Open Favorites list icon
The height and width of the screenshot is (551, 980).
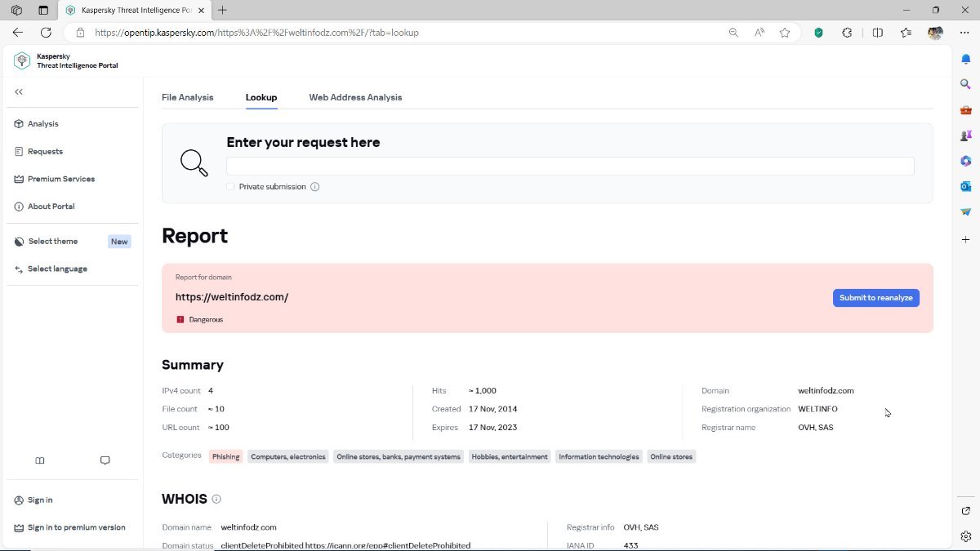(x=906, y=33)
